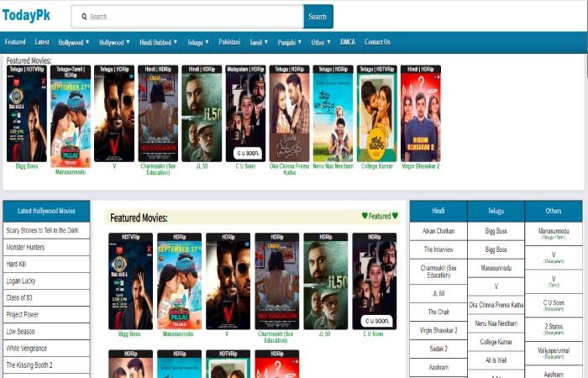
Task: Open Aashram in Hindi list
Action: click(438, 368)
